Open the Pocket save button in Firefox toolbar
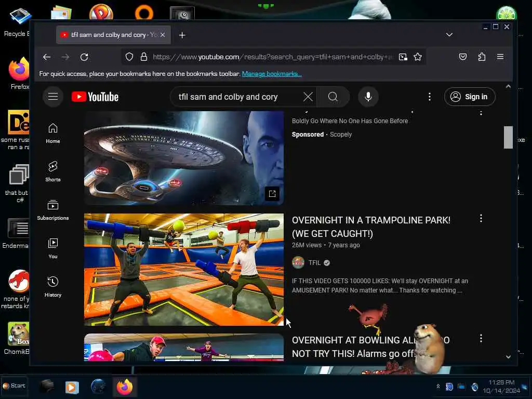 coord(463,57)
